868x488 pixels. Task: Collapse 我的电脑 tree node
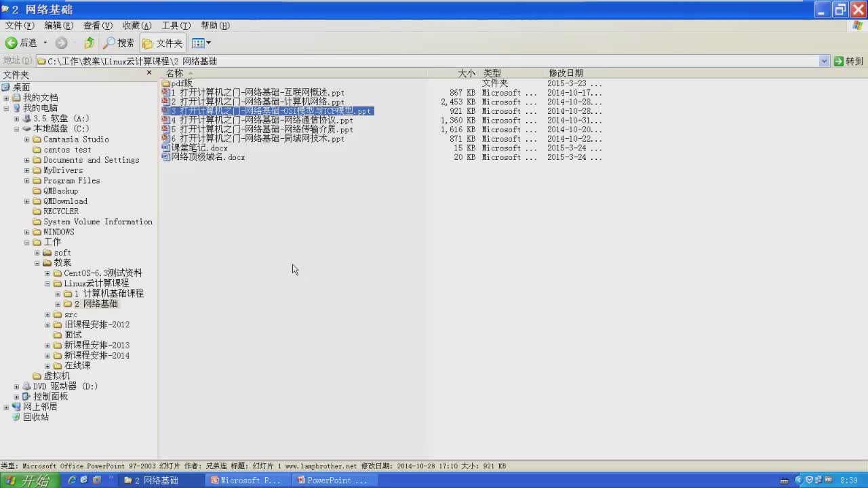point(6,108)
